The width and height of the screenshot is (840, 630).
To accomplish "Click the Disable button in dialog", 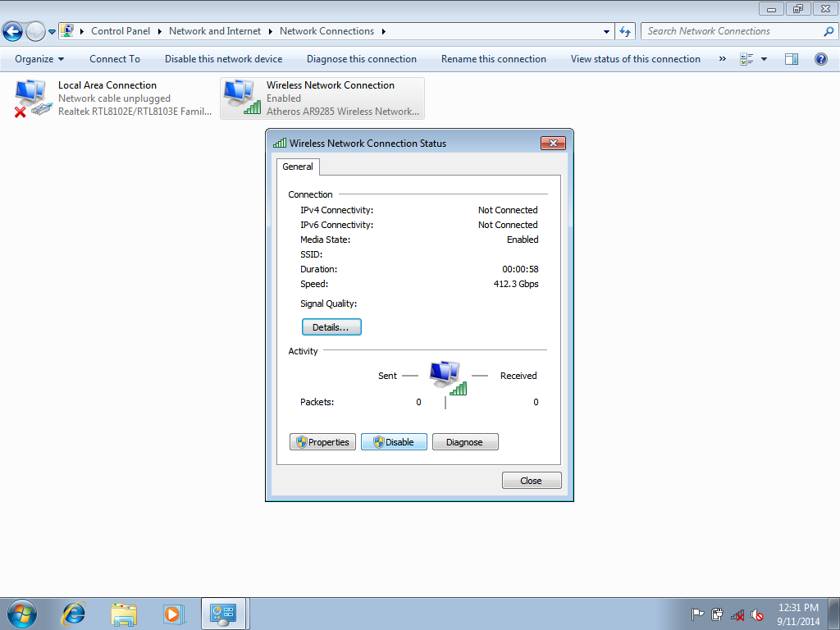I will (x=394, y=442).
